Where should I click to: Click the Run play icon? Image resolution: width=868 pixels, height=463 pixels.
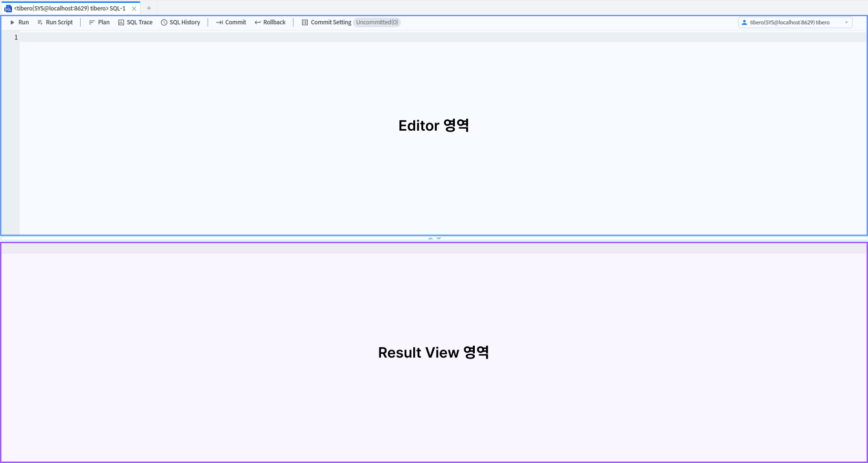[12, 22]
